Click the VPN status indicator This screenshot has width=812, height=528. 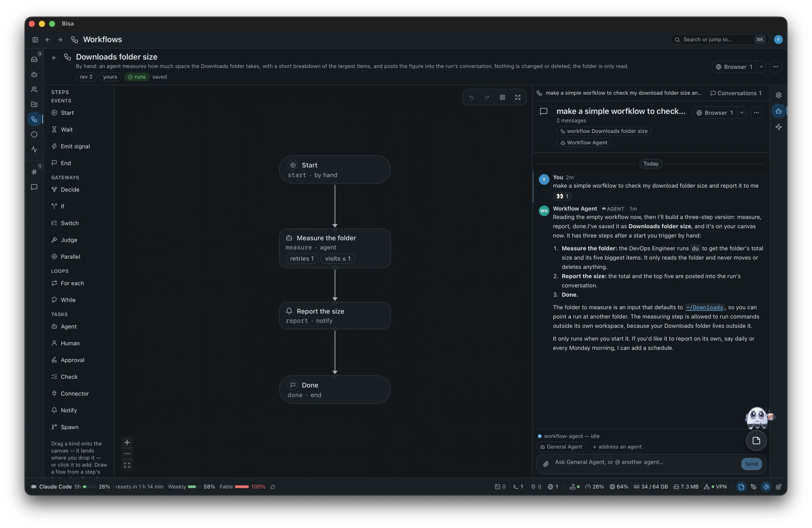[x=715, y=487]
